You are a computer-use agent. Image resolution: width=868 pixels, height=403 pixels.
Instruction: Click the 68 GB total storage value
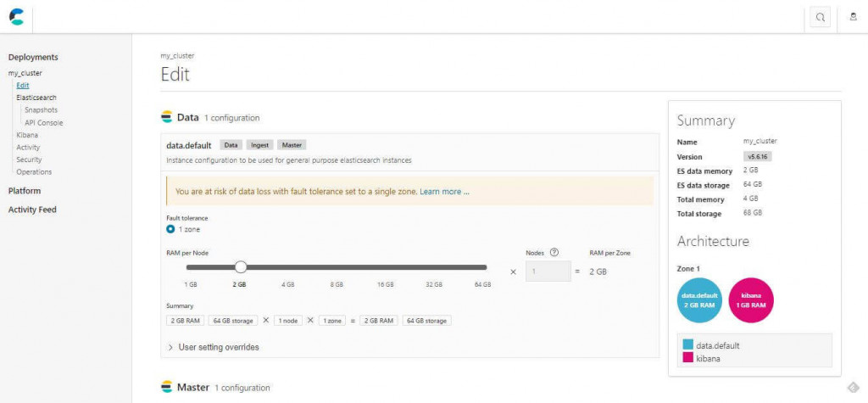point(753,213)
